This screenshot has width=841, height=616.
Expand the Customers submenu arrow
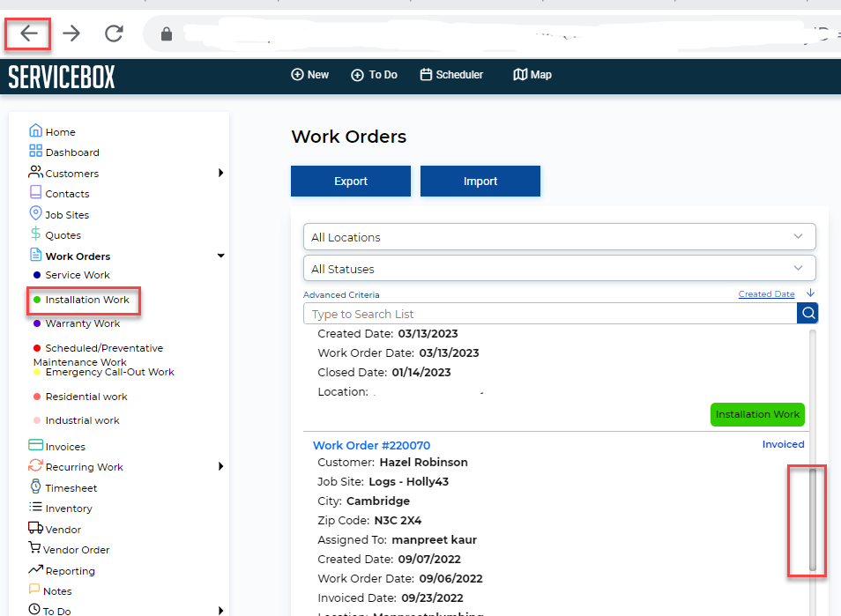click(220, 173)
